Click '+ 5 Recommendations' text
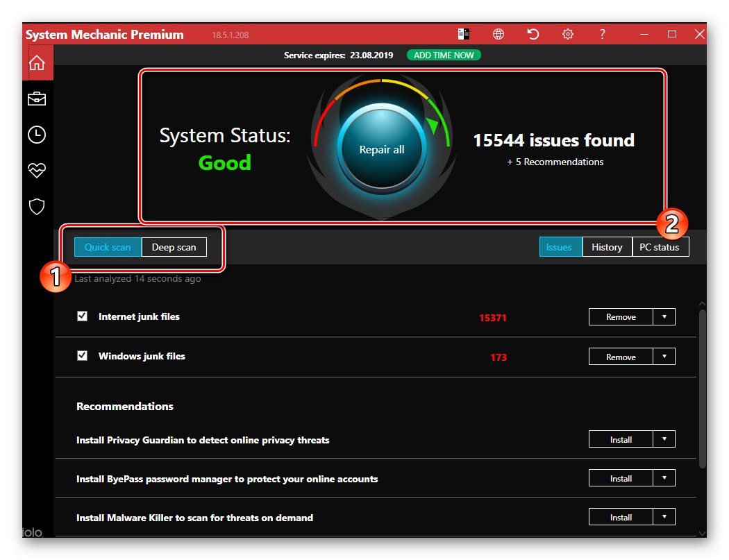Image resolution: width=729 pixels, height=560 pixels. pos(555,162)
